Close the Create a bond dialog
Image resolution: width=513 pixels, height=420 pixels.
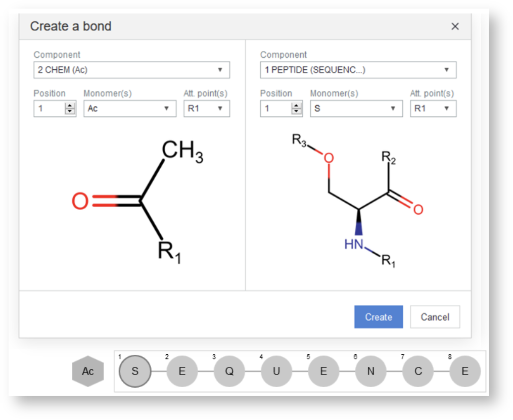click(455, 26)
